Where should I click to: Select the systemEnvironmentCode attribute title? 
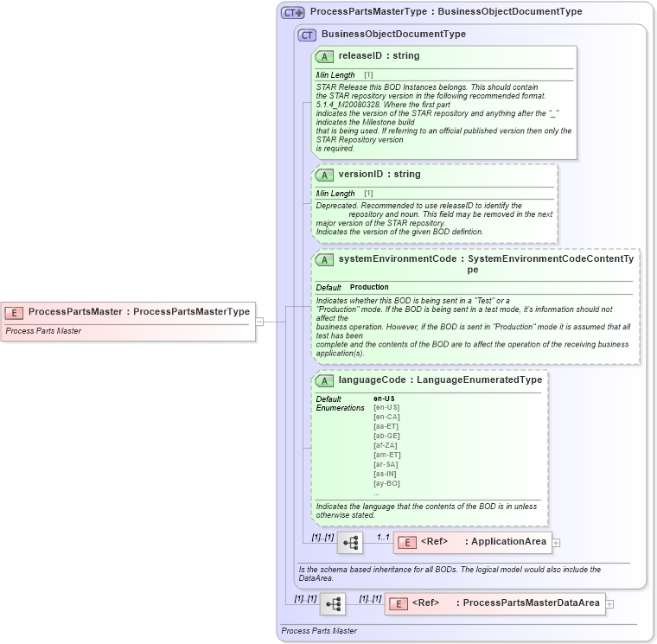click(486, 264)
